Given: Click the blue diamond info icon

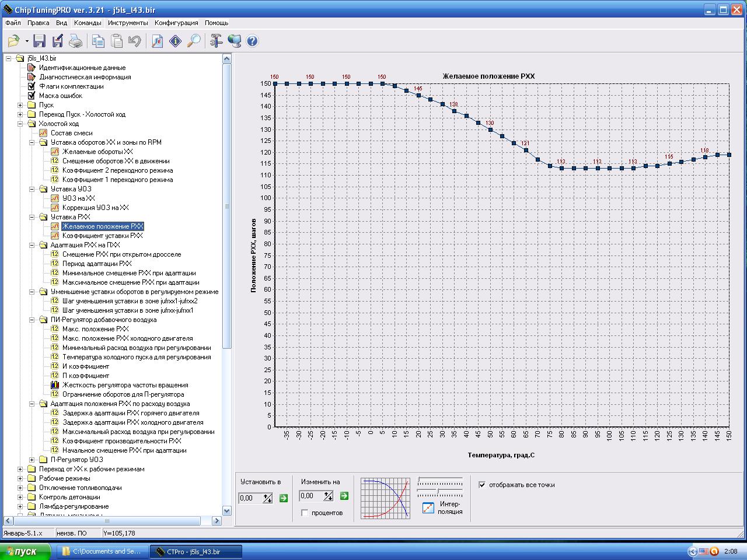Looking at the screenshot, I should [175, 41].
